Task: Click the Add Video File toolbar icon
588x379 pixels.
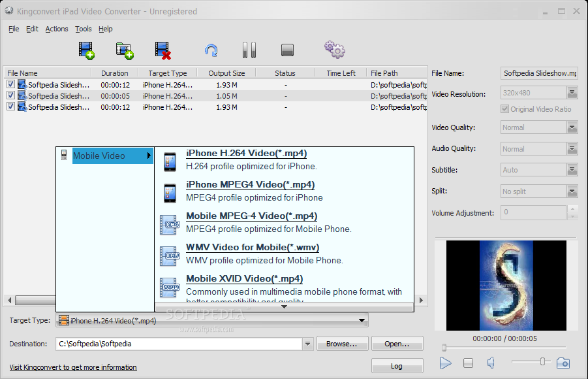Action: click(86, 50)
